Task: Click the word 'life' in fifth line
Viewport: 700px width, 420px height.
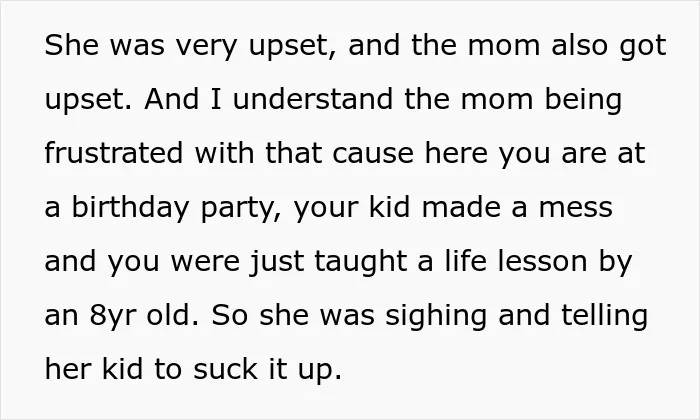Action: [x=466, y=261]
